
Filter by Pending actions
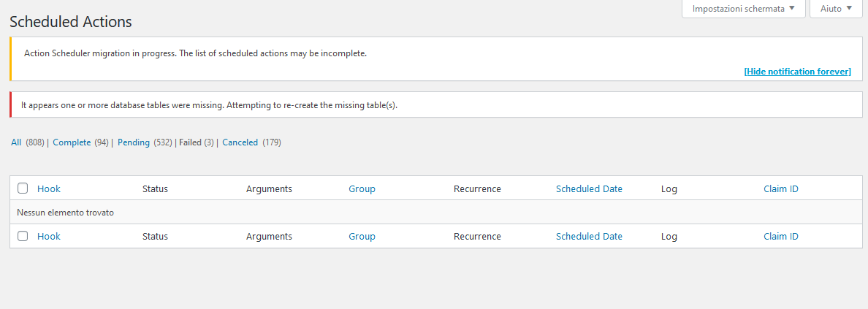click(134, 142)
